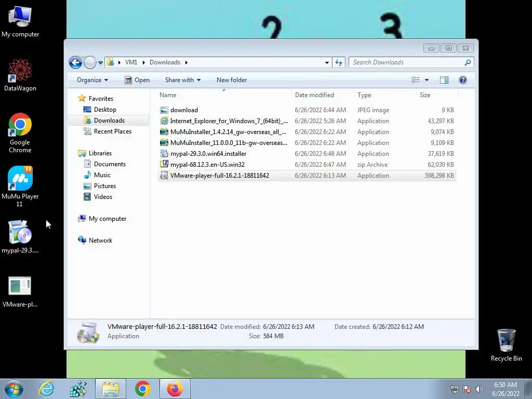Screen dimensions: 532x399
Task: Select MuMuInstaller_11.0.0.0 file
Action: click(307, 142)
